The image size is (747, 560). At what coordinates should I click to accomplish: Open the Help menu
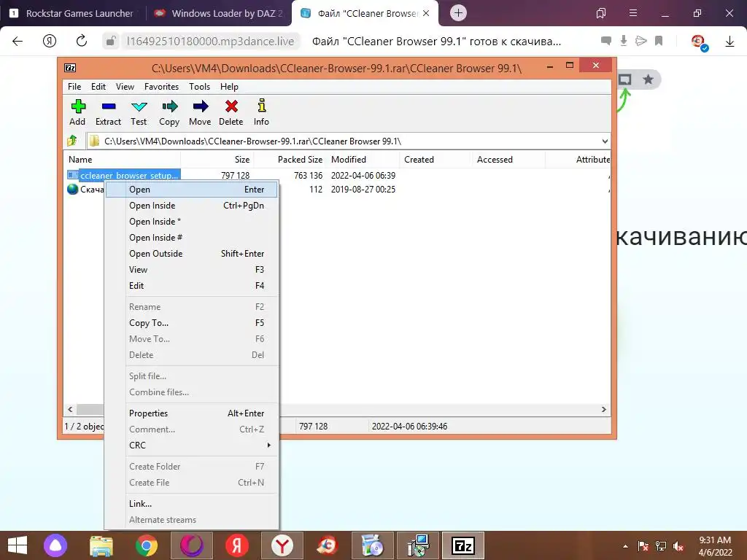[x=229, y=87]
